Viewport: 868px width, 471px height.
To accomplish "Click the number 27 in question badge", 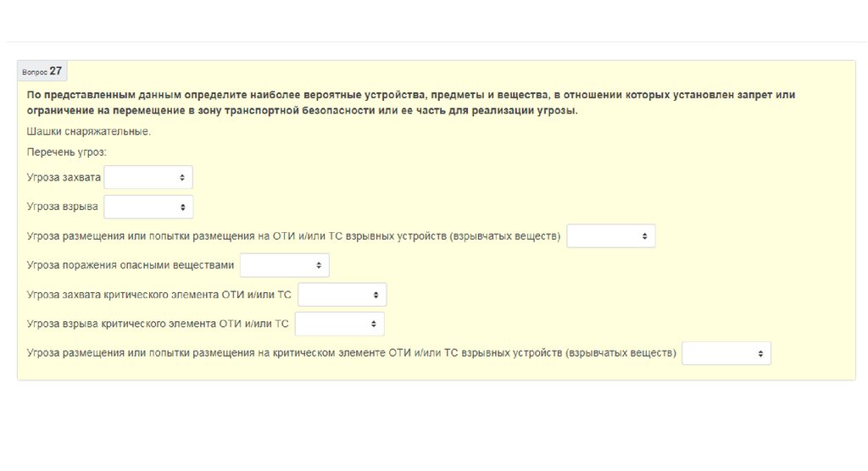I will click(x=56, y=71).
